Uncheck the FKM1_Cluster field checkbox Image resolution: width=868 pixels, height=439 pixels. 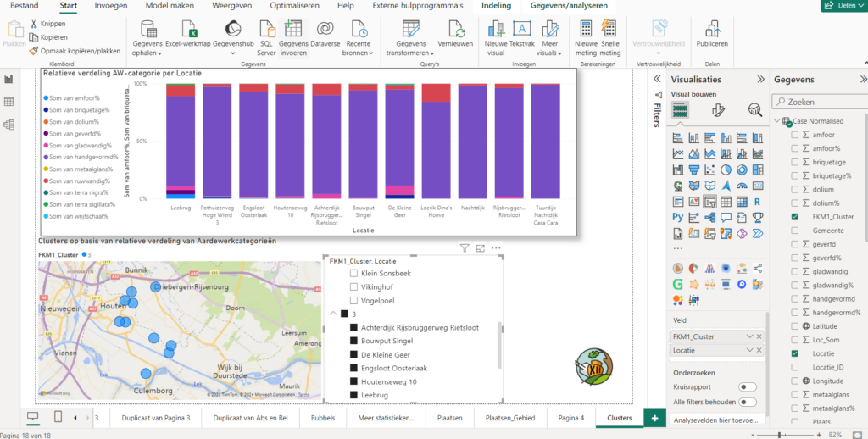point(794,217)
